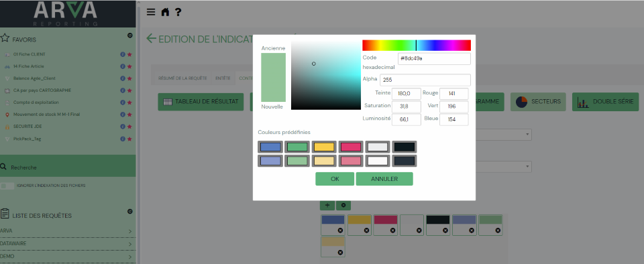
Task: Click info icon for 01 Fiche CLIENT
Action: point(122,54)
